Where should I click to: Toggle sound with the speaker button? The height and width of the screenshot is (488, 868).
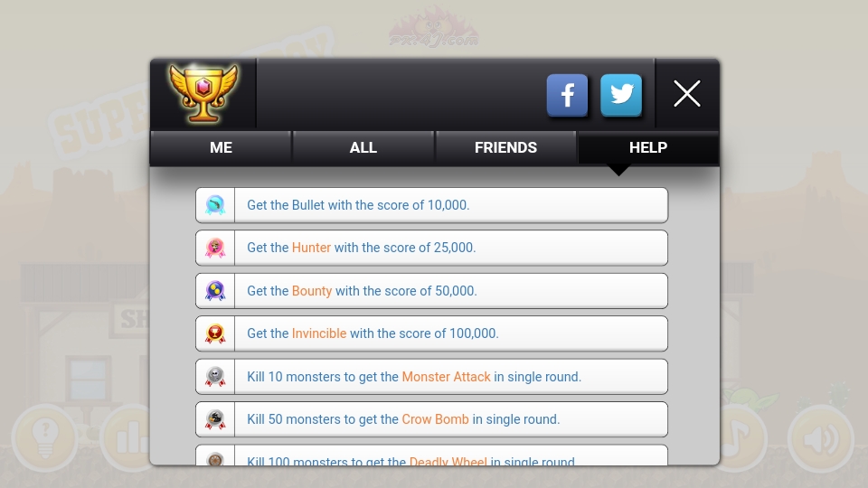click(x=821, y=439)
